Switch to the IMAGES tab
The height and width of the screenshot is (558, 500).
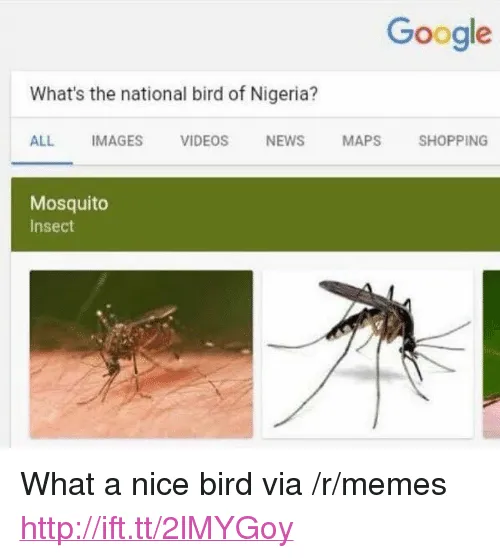coord(117,141)
